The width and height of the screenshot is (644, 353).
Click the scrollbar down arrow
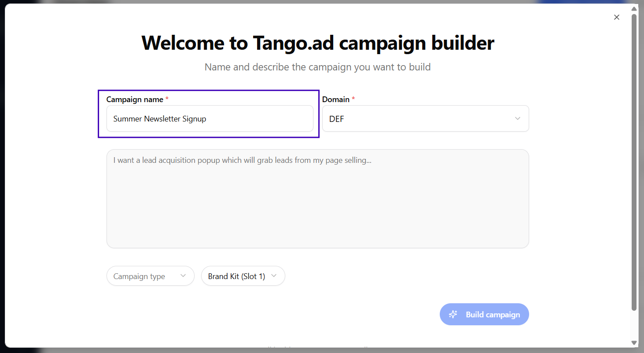click(x=634, y=342)
